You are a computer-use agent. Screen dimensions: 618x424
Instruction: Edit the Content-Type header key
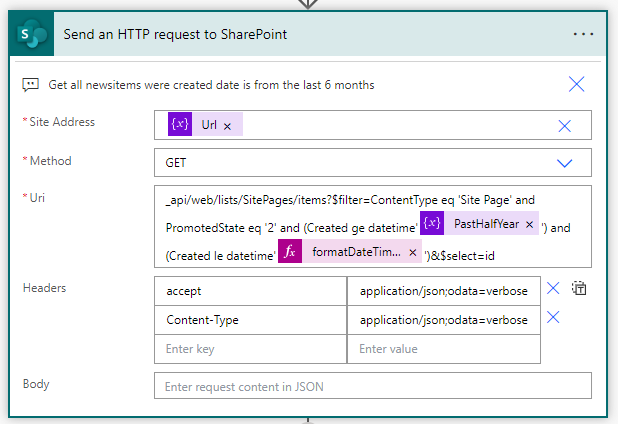point(250,320)
